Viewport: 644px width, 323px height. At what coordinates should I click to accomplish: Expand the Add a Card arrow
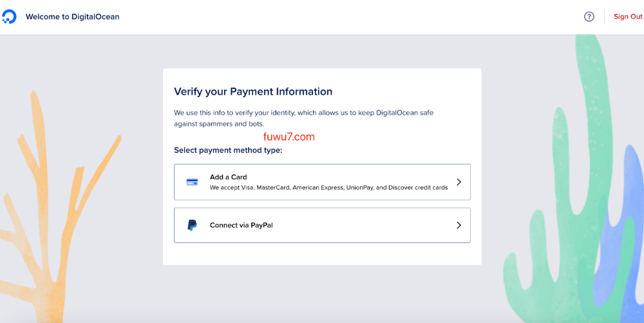pos(459,182)
